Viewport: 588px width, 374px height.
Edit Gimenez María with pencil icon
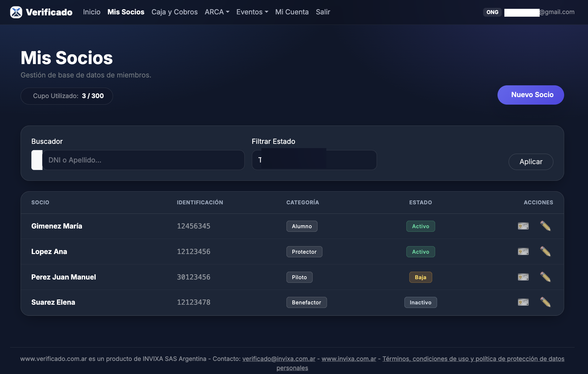(545, 226)
